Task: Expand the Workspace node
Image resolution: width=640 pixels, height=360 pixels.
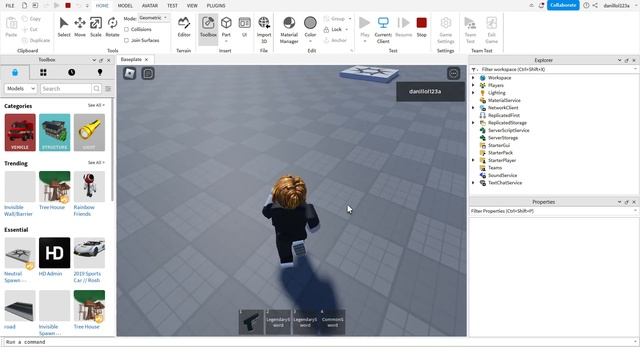Action: coord(473,78)
